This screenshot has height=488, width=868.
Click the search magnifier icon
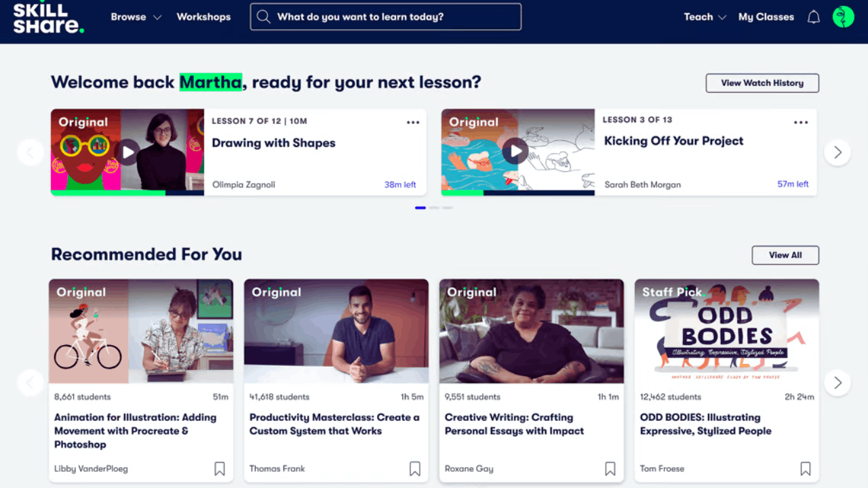coord(264,17)
